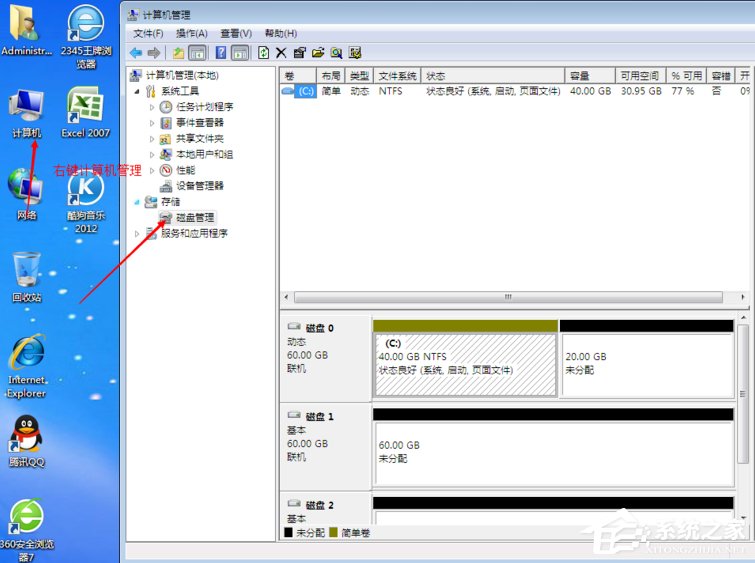Expand the 服务和应用程序 node arrow
This screenshot has height=563, width=755.
click(x=137, y=234)
